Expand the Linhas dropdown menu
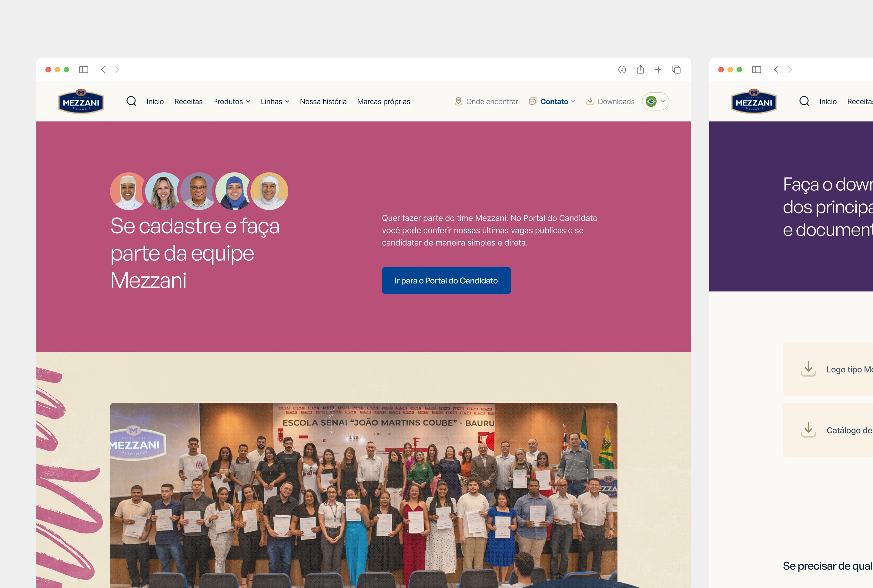Viewport: 873px width, 588px height. coord(275,102)
